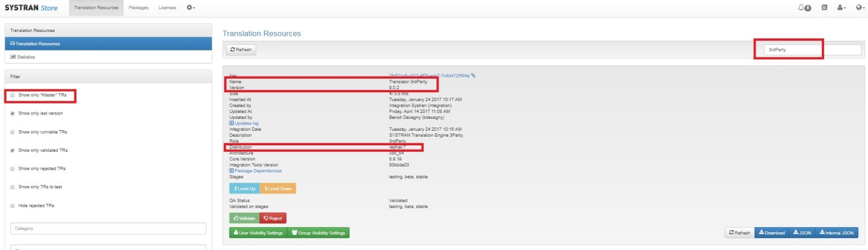The image size is (868, 250).
Task: Open the user account dropdown menu
Action: tap(841, 8)
